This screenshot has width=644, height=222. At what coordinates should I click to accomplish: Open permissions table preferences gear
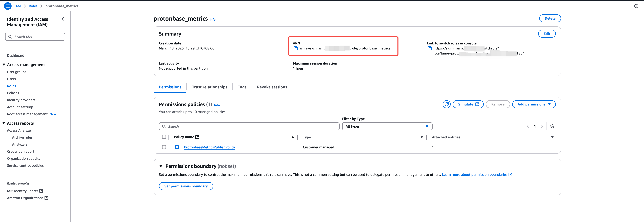[552, 126]
